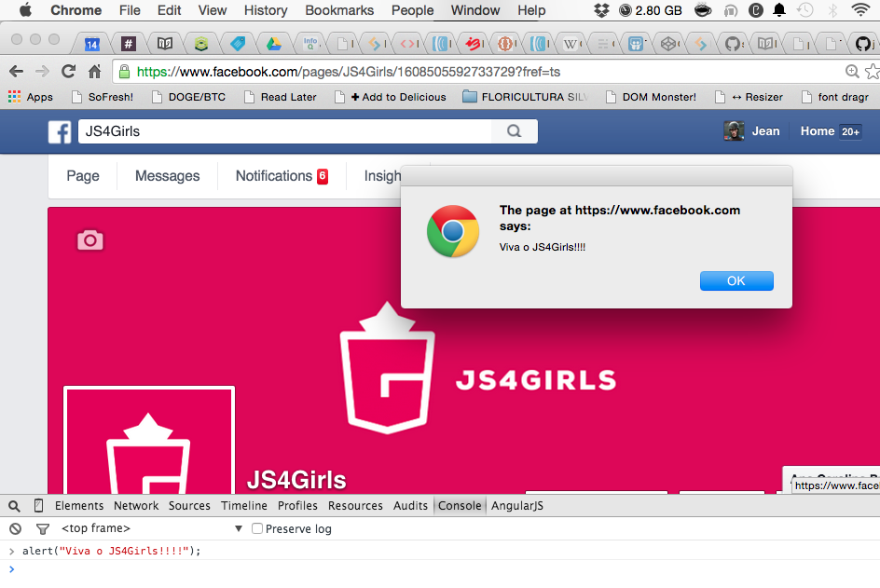The width and height of the screenshot is (880, 588).
Task: Click the zoom magnifier in the address bar
Action: [852, 71]
